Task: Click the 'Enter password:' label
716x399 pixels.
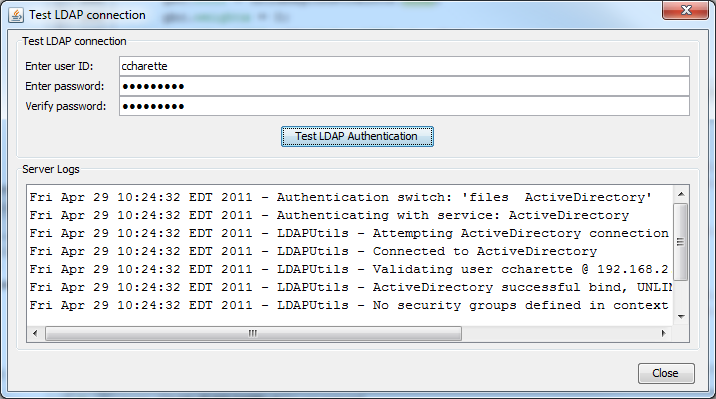Action: pyautogui.click(x=64, y=86)
